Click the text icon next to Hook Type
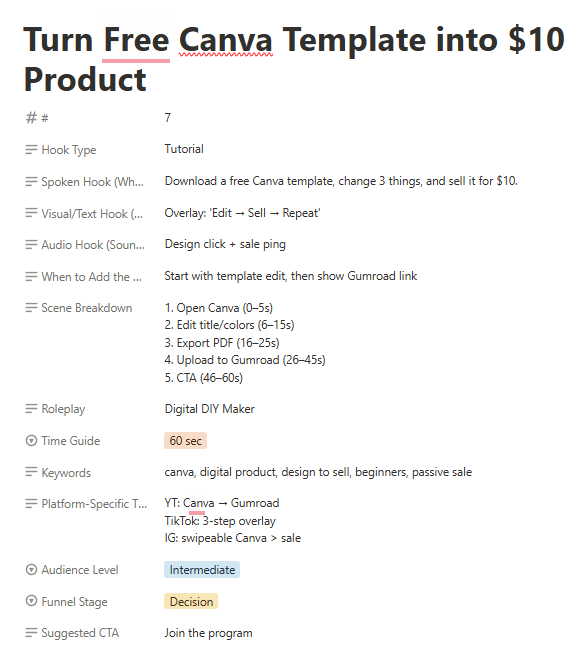The width and height of the screenshot is (578, 646). click(x=31, y=150)
